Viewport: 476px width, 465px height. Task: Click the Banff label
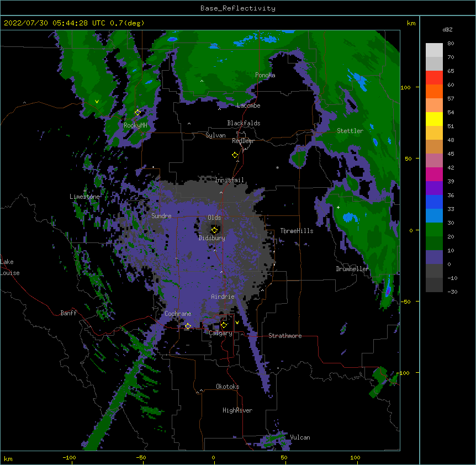(68, 313)
